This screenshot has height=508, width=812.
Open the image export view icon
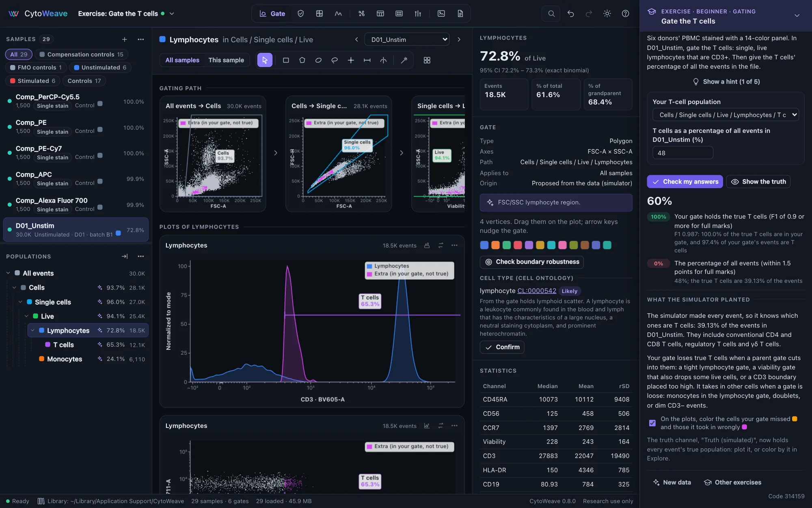[441, 13]
